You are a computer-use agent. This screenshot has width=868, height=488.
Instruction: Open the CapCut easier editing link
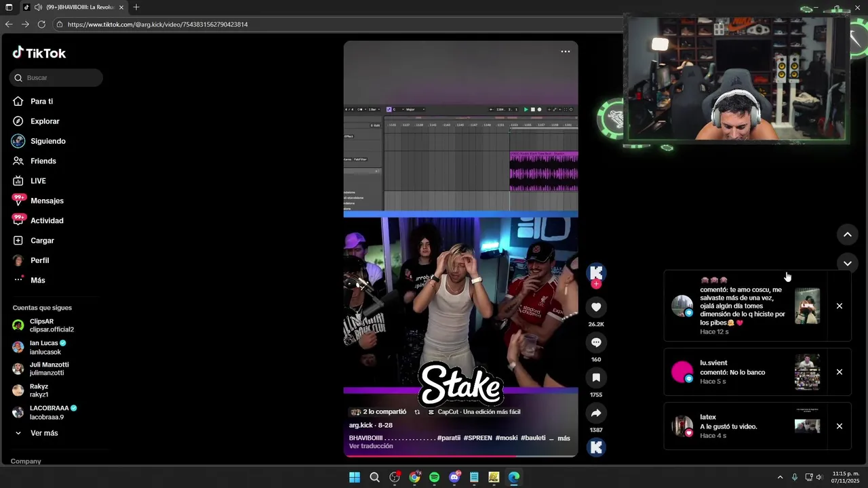(x=474, y=412)
